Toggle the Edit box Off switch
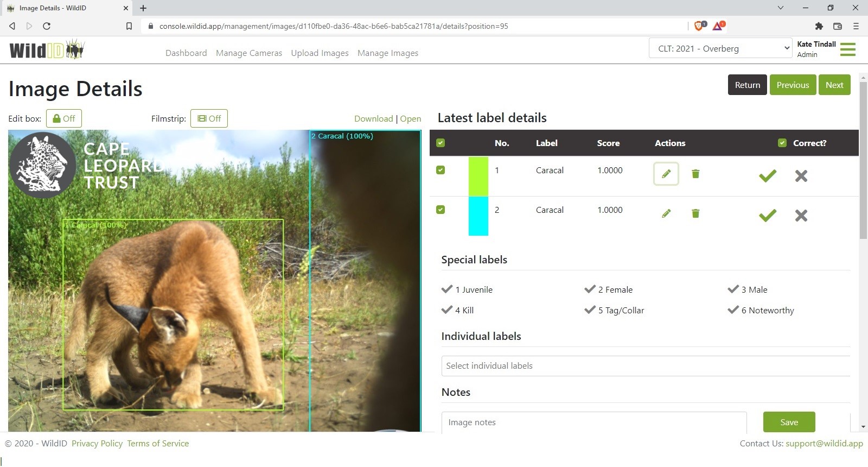The image size is (868, 467). pos(64,118)
